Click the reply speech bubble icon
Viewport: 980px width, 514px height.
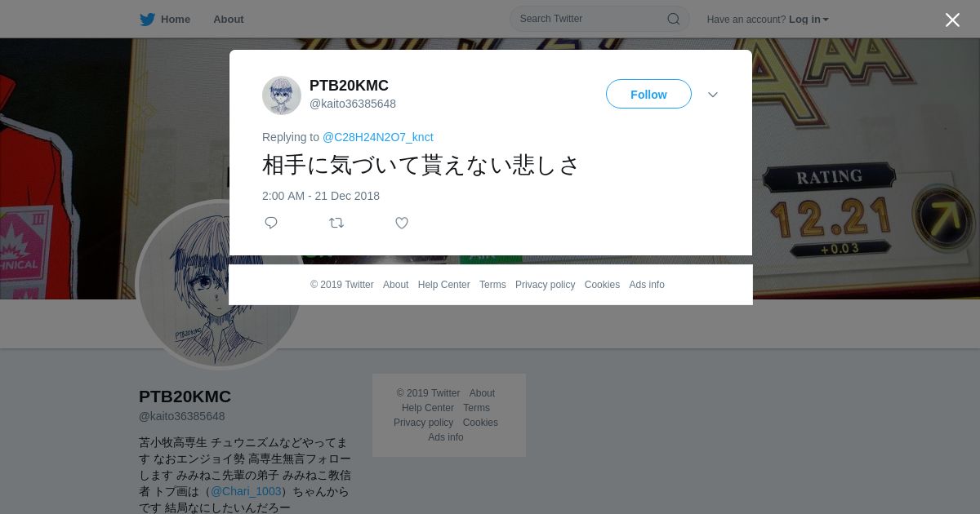(271, 223)
